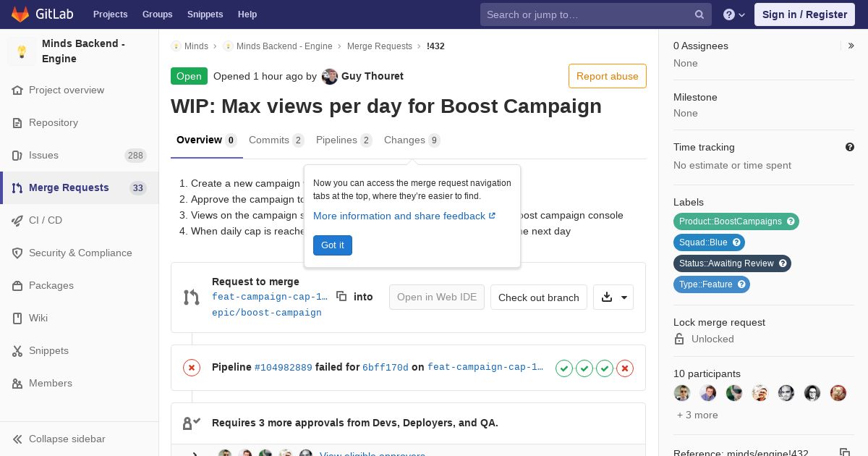Open More information and share feedback link
The height and width of the screenshot is (456, 868).
(x=404, y=216)
